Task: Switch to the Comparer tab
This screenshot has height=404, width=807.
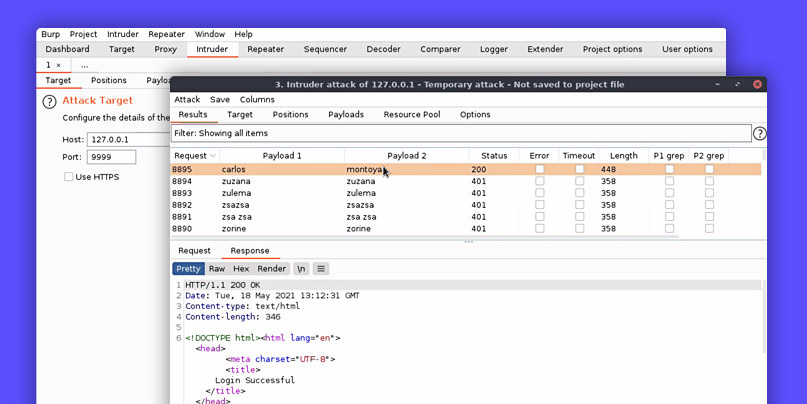Action: pyautogui.click(x=440, y=49)
